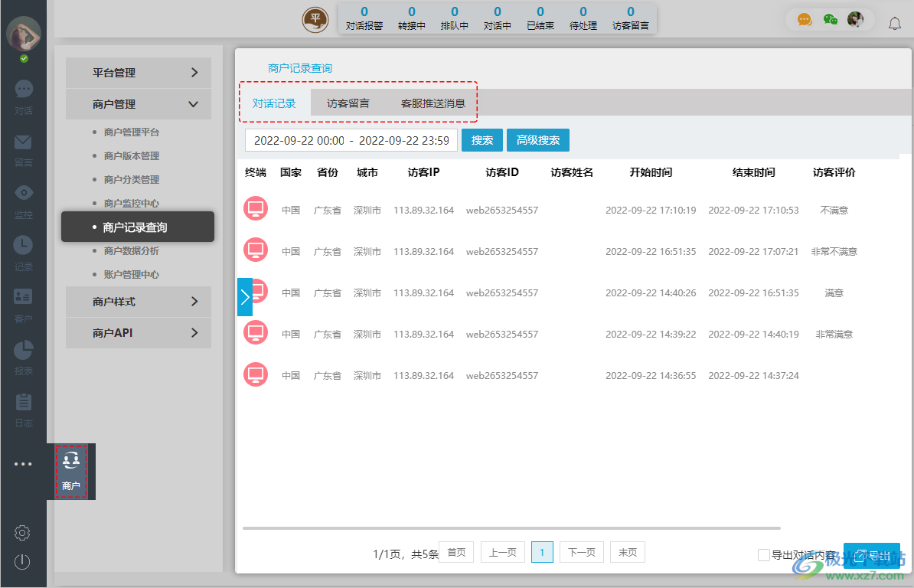This screenshot has width=914, height=588.
Task: Select the 留言 message icon in sidebar
Action: click(x=24, y=142)
